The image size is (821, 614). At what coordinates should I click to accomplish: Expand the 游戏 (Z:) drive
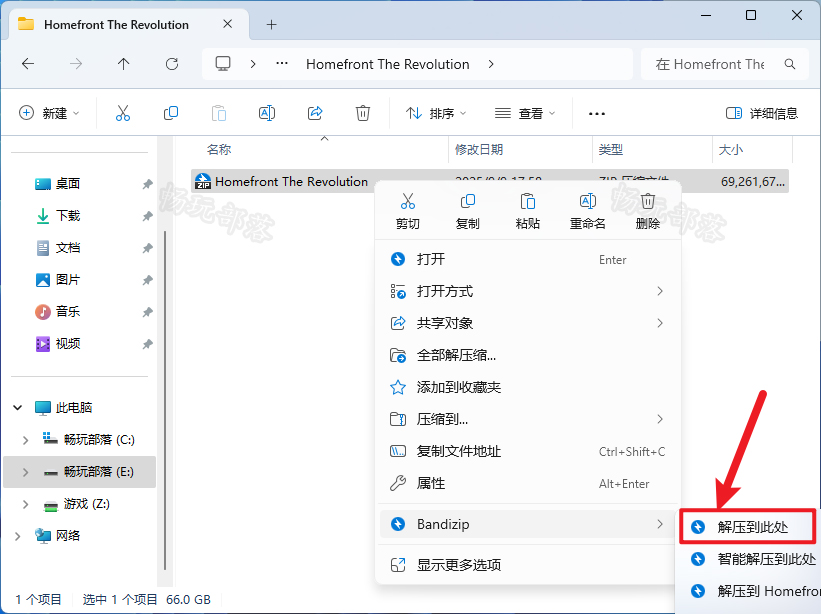pos(25,504)
